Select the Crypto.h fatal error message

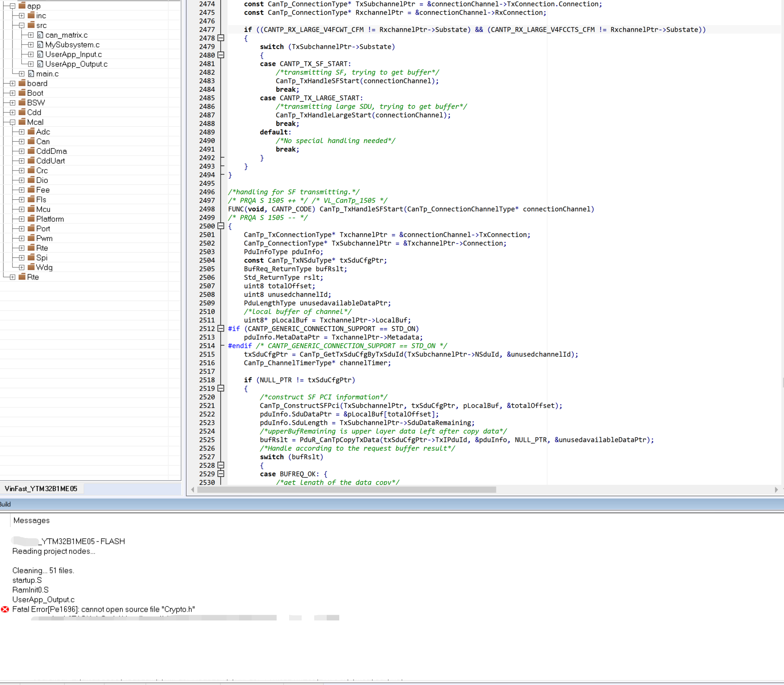point(104,609)
